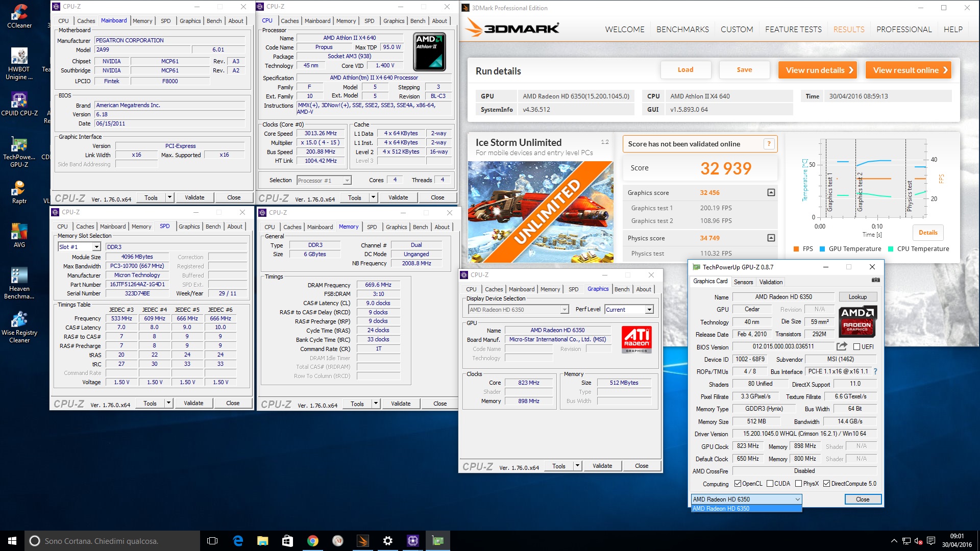The height and width of the screenshot is (551, 980).
Task: Open HWBOT Unigine desktop icon
Action: point(19,64)
